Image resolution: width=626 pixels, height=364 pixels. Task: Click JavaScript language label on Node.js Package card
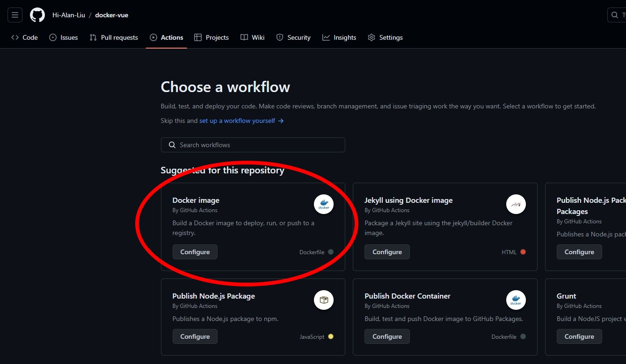click(312, 336)
